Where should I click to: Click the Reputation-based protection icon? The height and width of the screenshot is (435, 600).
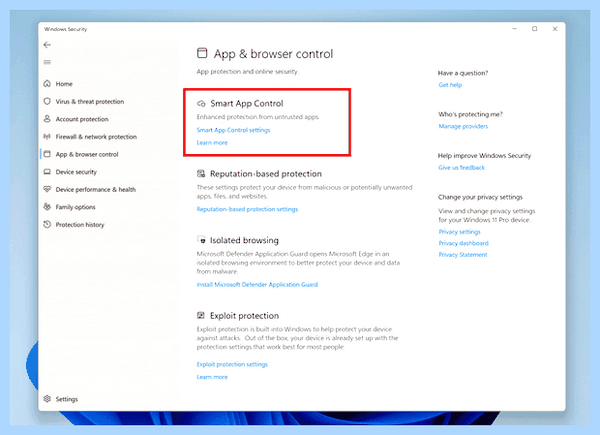tap(201, 174)
